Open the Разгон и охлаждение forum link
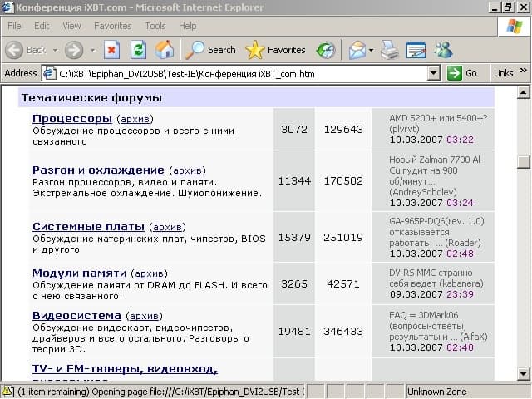This screenshot has width=532, height=399. click(98, 170)
